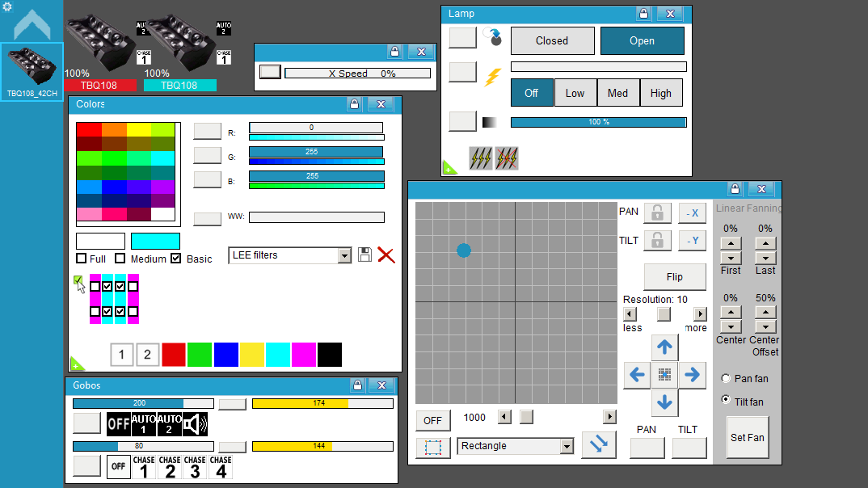Screen dimensions: 868x488
Task: Lock the PAN axis padlock
Action: tap(658, 212)
